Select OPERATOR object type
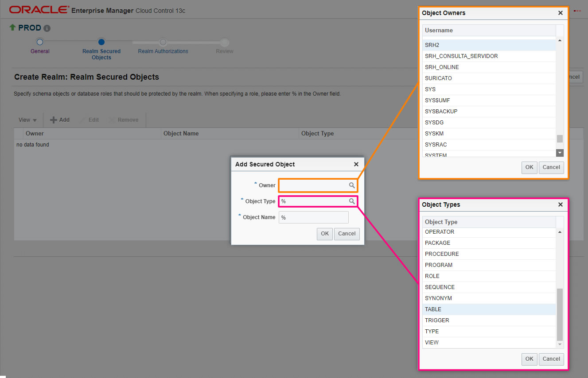The width and height of the screenshot is (588, 378). [x=489, y=232]
